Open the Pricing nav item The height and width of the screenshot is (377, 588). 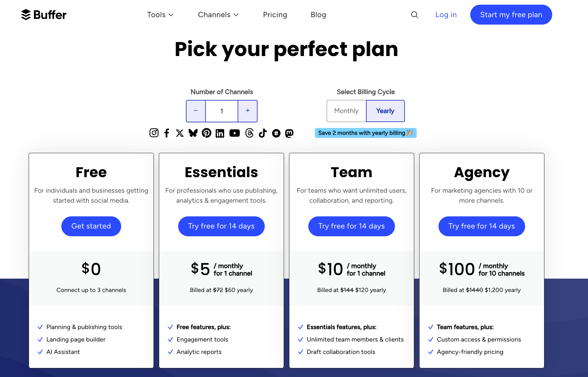coord(275,15)
